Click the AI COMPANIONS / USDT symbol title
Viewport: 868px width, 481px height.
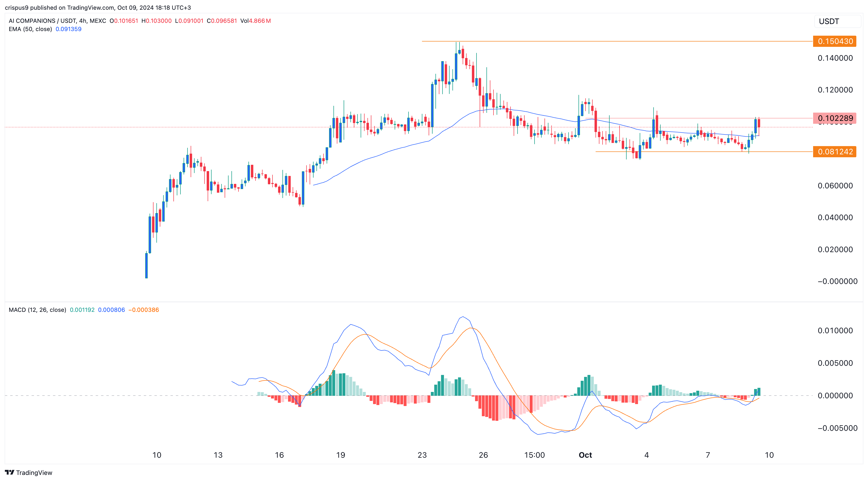tap(57, 21)
